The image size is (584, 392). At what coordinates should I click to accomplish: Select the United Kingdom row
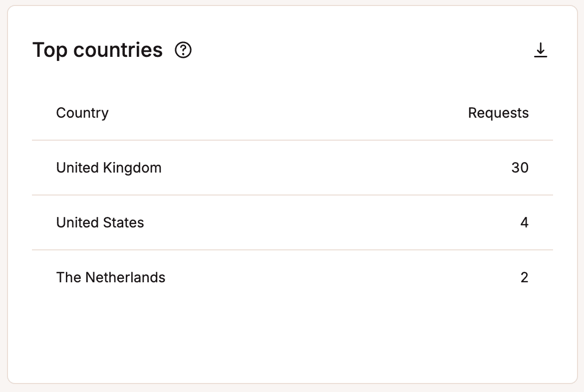pos(292,168)
